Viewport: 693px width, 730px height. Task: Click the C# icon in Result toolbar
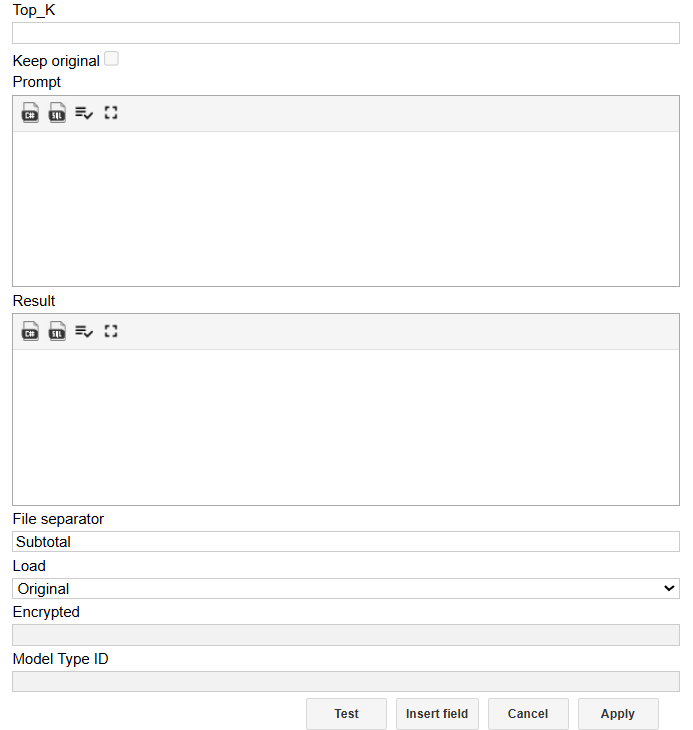30,331
